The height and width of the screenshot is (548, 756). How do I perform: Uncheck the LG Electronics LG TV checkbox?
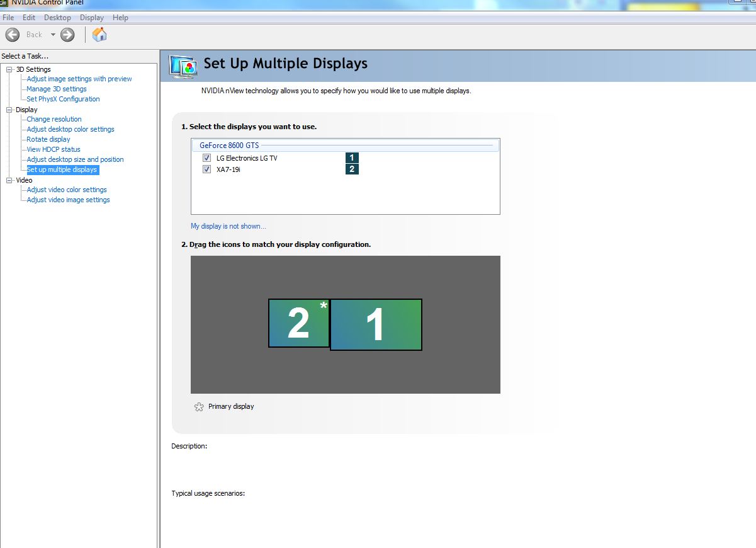click(206, 158)
